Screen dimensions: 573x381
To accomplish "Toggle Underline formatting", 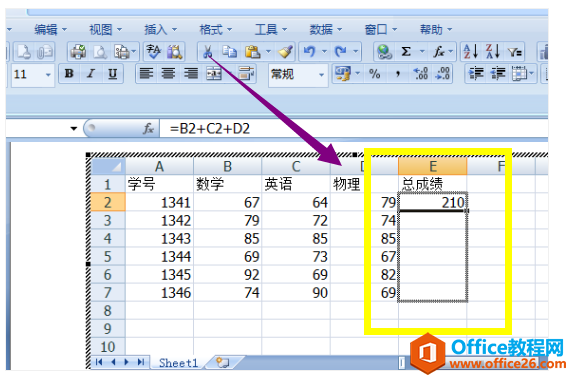I will tap(113, 74).
